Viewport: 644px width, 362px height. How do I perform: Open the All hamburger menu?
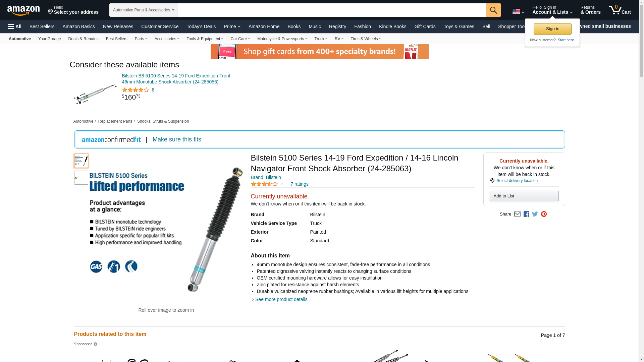pos(15,26)
